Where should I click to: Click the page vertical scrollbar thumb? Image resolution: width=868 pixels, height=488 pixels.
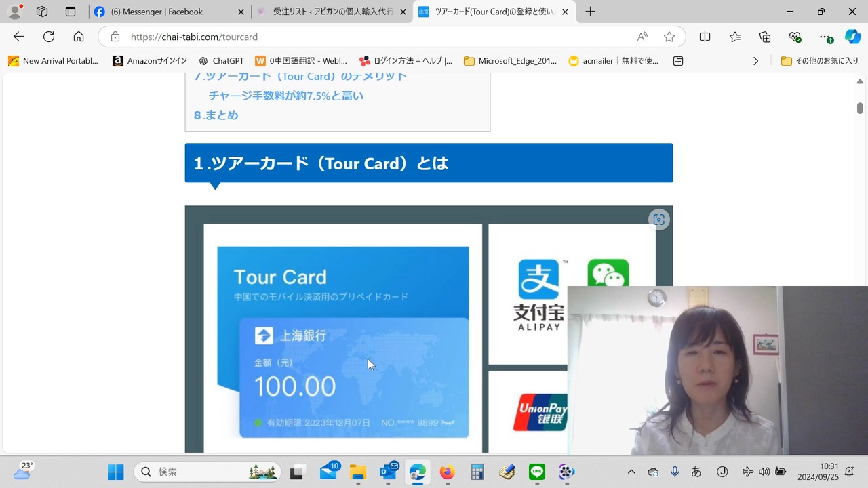click(860, 108)
